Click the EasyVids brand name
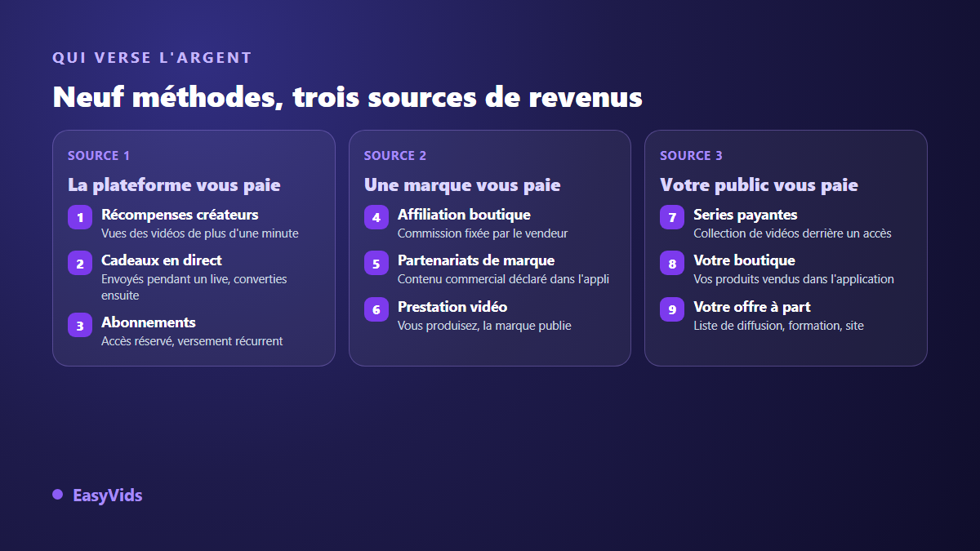This screenshot has width=980, height=551. coord(108,495)
